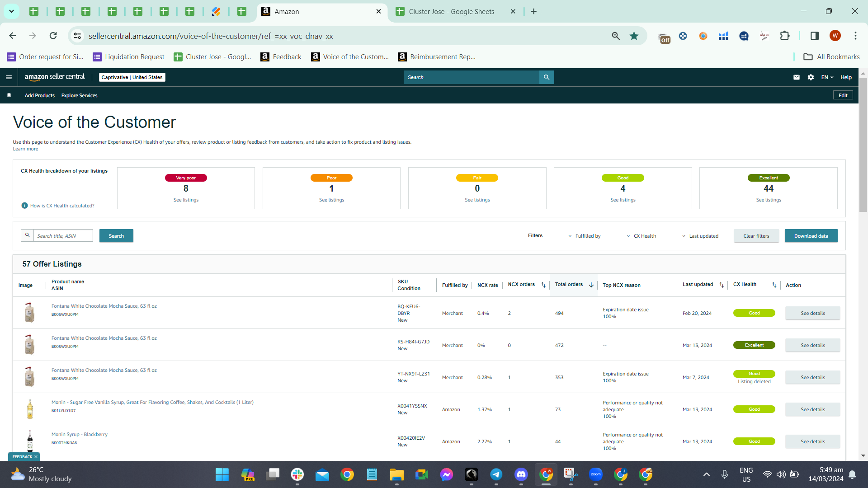Click the magnifier button in header search

point(547,77)
